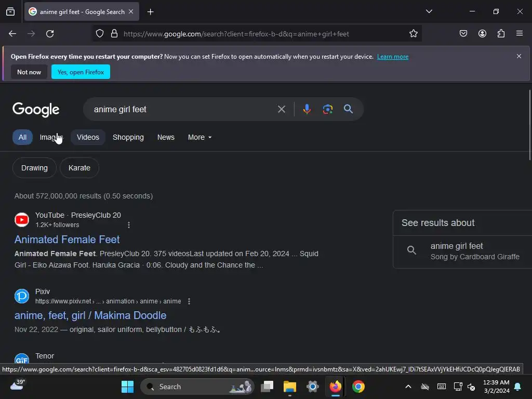
Task: Apply the Karate filter chip
Action: point(79,168)
